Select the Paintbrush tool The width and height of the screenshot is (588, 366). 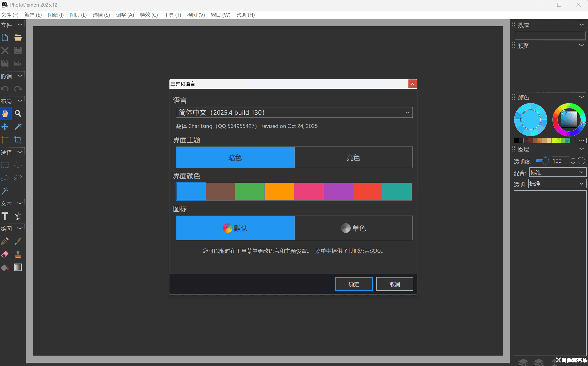tap(18, 241)
